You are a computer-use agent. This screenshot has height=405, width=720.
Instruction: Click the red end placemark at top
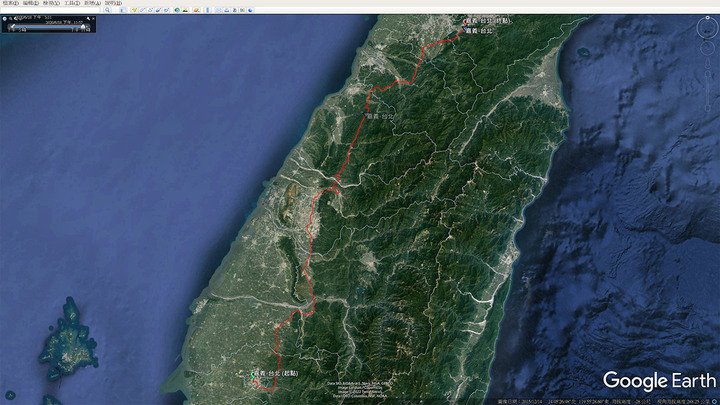pos(464,21)
